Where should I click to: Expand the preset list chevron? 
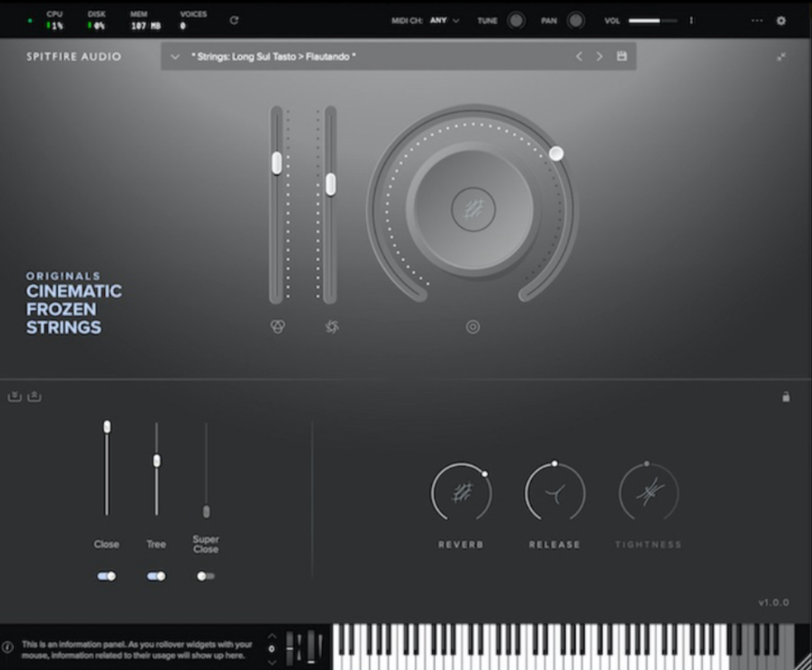click(x=174, y=57)
